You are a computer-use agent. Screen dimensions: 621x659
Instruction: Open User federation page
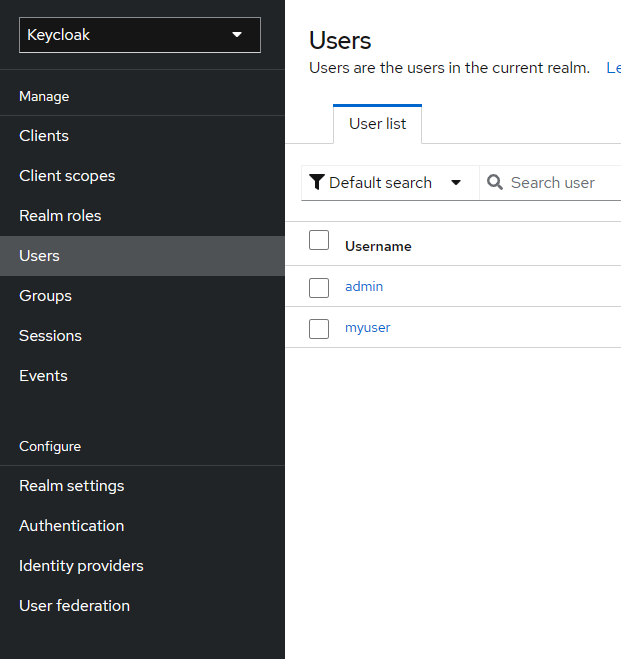74,606
